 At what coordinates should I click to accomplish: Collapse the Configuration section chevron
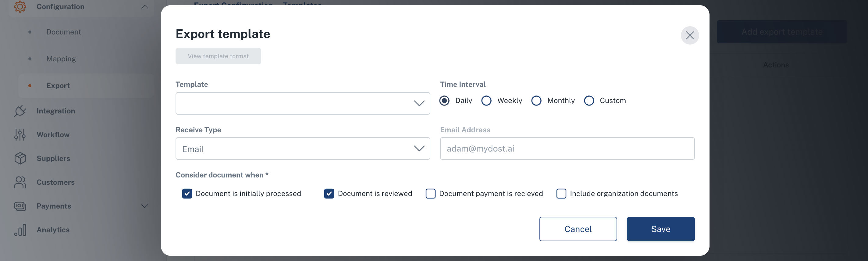tap(144, 7)
